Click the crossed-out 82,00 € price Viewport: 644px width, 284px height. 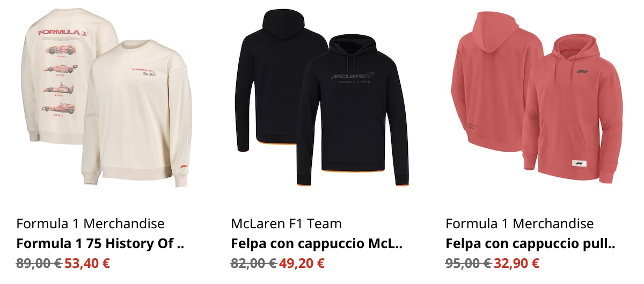254,264
